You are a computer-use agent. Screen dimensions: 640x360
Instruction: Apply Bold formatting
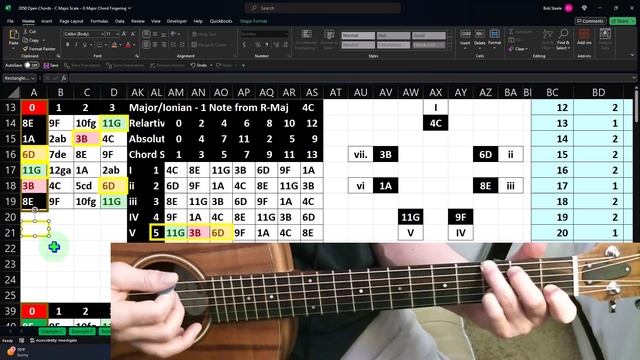click(x=67, y=44)
